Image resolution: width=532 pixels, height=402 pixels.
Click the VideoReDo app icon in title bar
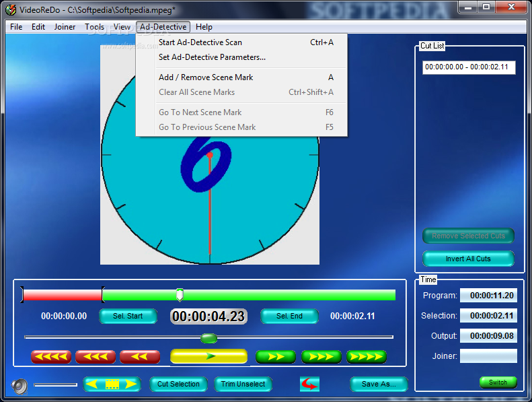point(11,9)
